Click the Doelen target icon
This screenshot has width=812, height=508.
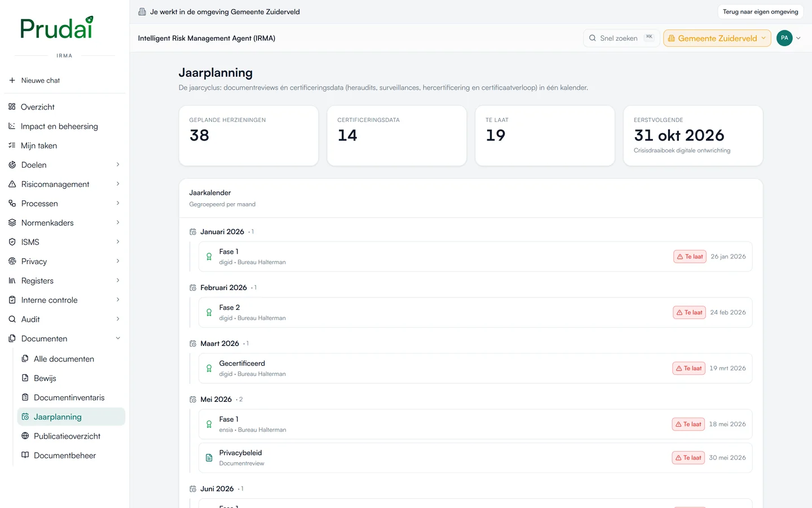coord(12,165)
